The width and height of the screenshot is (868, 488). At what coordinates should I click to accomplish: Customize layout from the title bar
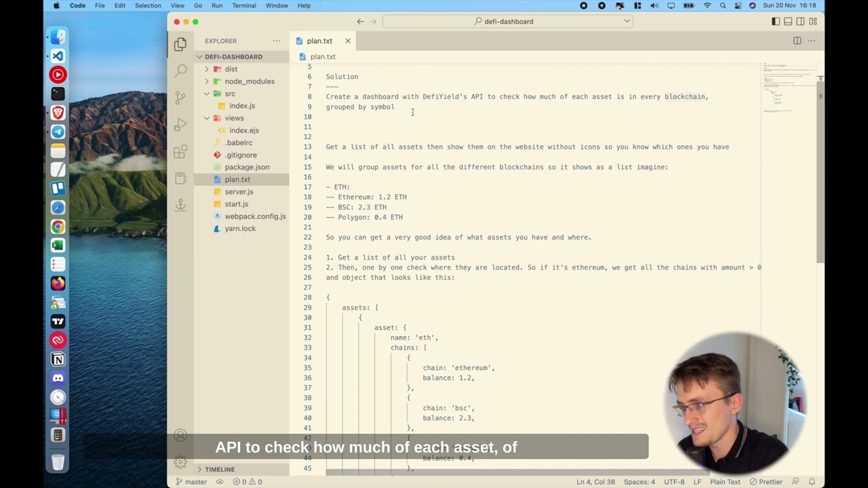[x=813, y=21]
